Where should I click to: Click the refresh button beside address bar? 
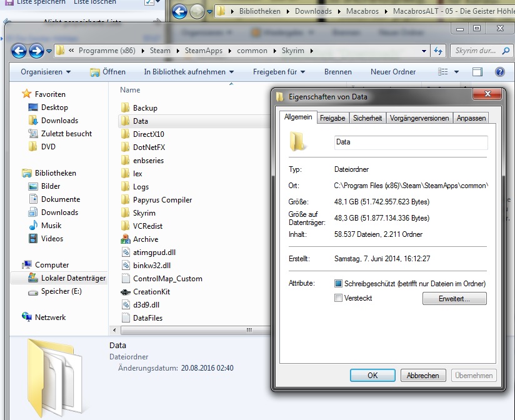coord(439,51)
